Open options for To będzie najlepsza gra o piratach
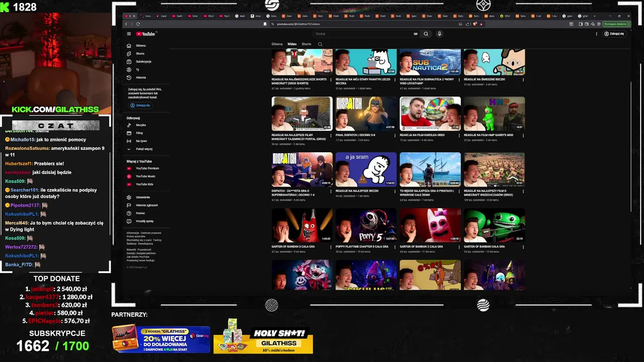 point(459,191)
